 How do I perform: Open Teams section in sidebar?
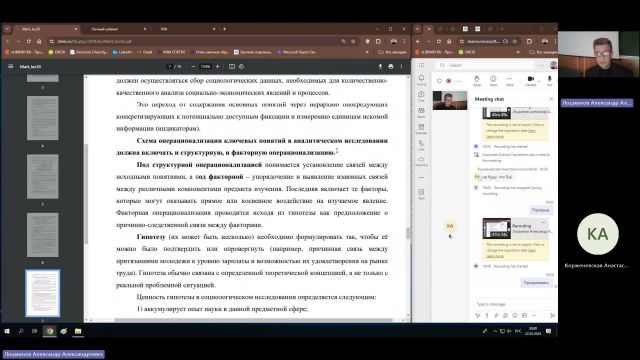(421, 113)
